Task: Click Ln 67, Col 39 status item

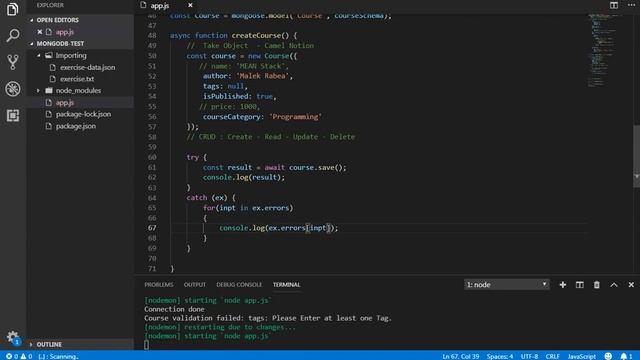Action: point(460,356)
